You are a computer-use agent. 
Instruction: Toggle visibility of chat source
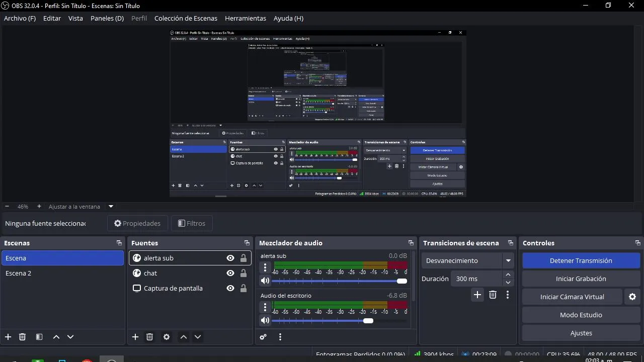[x=230, y=273]
